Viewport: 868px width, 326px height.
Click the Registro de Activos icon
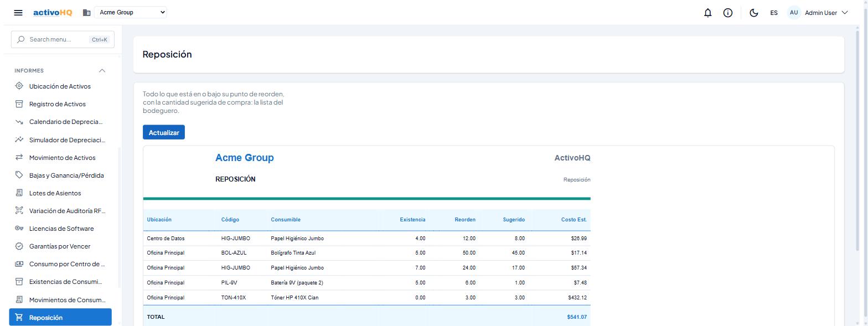click(x=19, y=104)
